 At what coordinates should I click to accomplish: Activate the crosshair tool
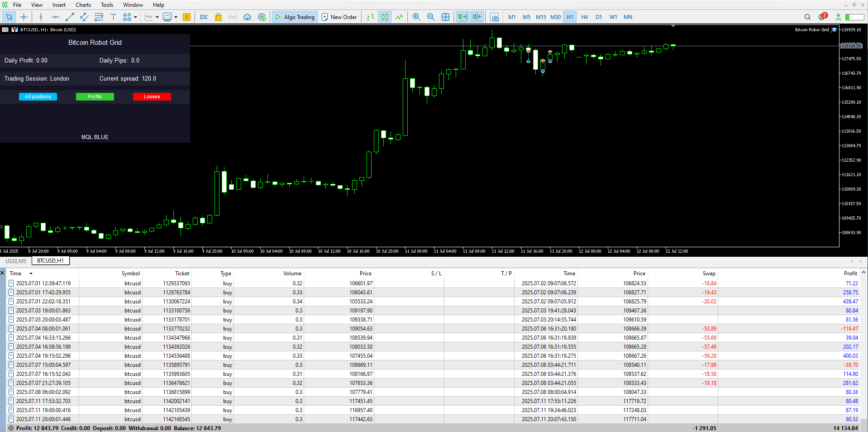pyautogui.click(x=24, y=17)
